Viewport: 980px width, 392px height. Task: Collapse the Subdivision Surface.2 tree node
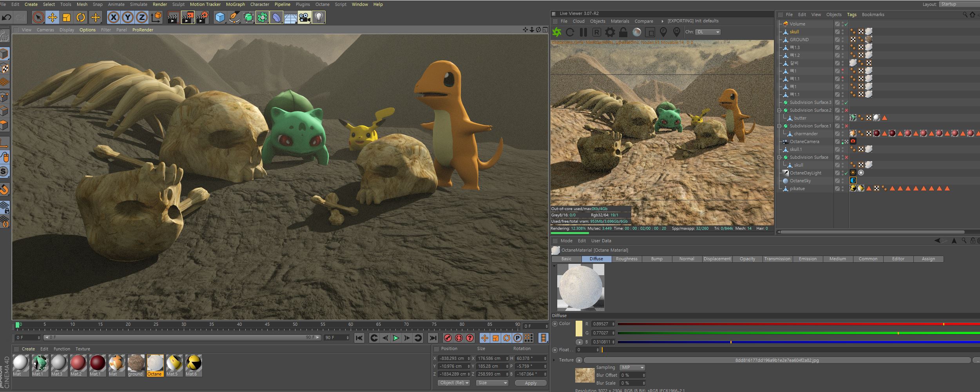point(780,111)
